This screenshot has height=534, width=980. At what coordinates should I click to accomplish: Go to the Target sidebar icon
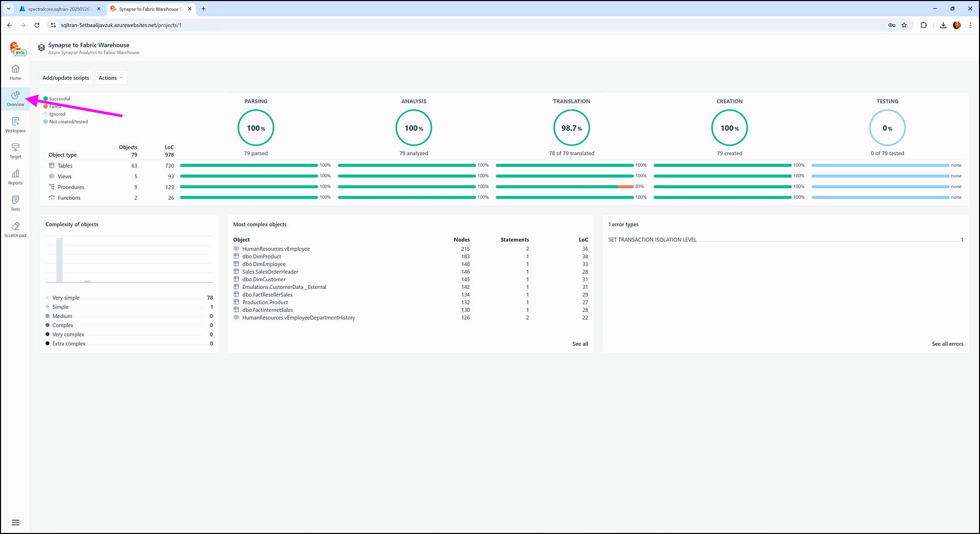pyautogui.click(x=15, y=150)
